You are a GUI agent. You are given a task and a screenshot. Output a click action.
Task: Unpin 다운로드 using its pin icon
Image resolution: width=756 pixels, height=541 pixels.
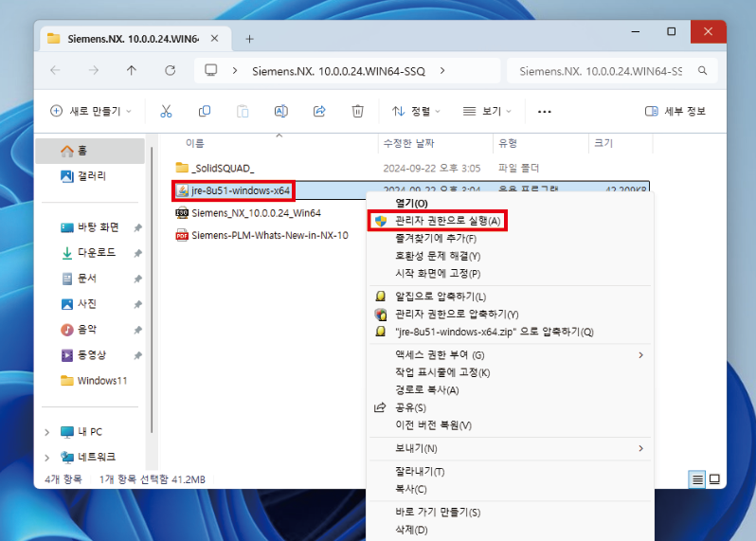point(138,253)
